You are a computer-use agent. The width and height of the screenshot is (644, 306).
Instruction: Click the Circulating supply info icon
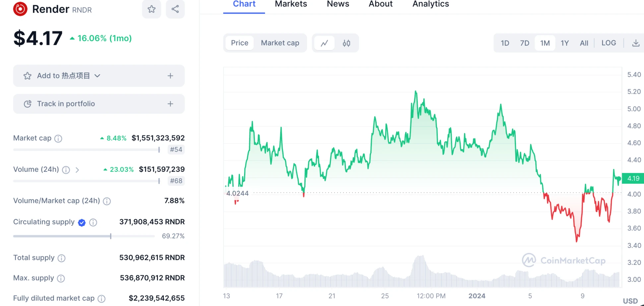93,222
